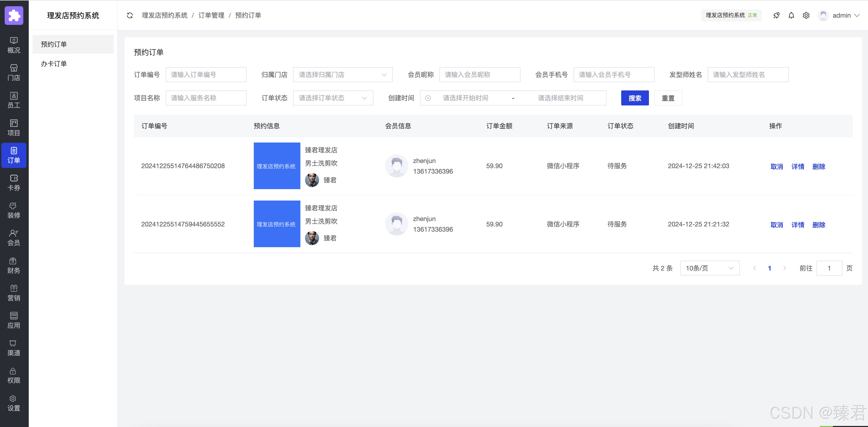Click 取消 for order ending 750208

[x=777, y=167]
